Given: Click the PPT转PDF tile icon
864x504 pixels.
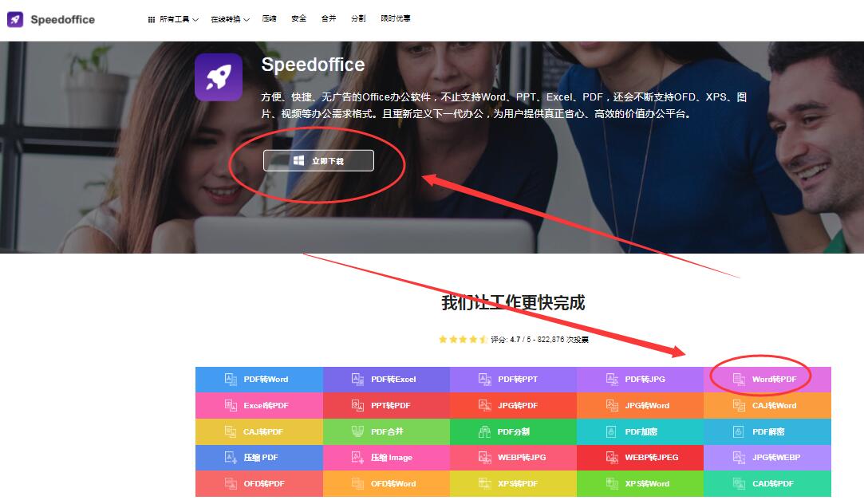Looking at the screenshot, I should (357, 405).
